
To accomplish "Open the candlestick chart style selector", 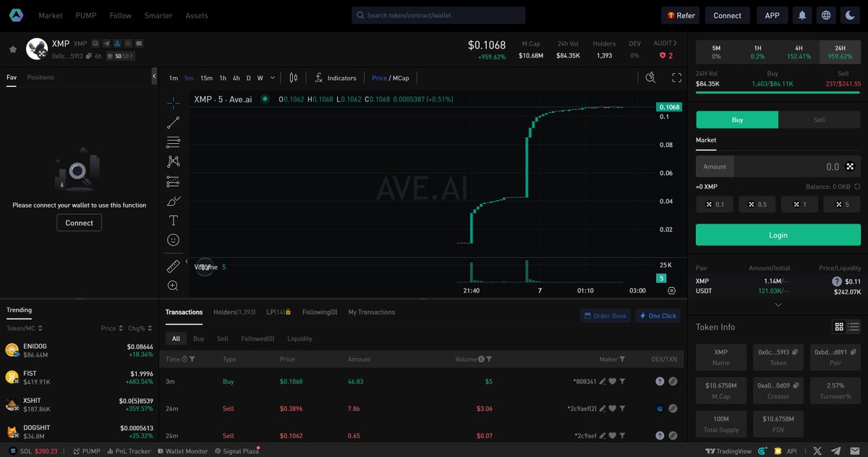I will [x=294, y=78].
